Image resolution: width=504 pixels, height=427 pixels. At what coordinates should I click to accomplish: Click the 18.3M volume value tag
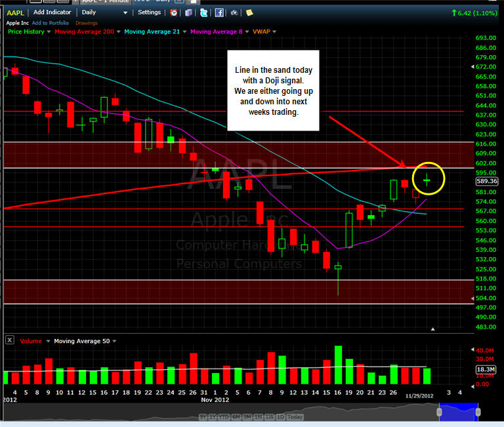486,369
